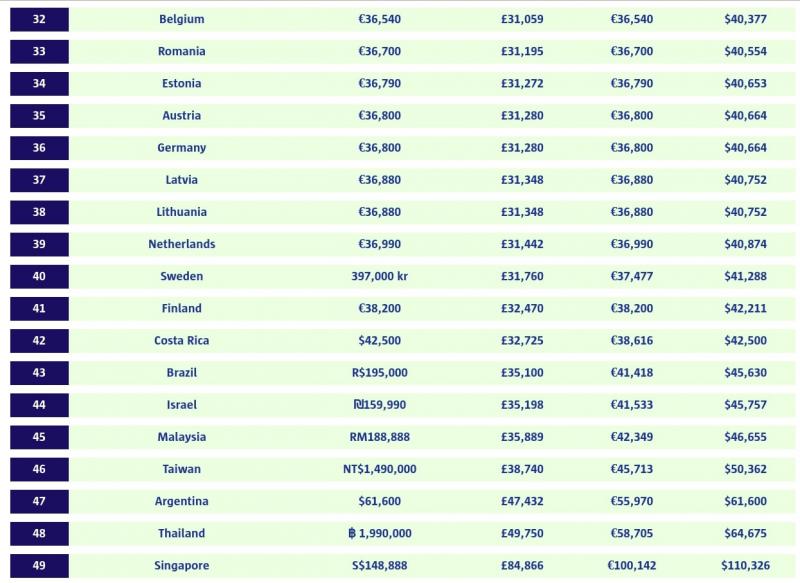Click Singapore's dollar price $110,326
The height and width of the screenshot is (583, 800).
tap(745, 566)
